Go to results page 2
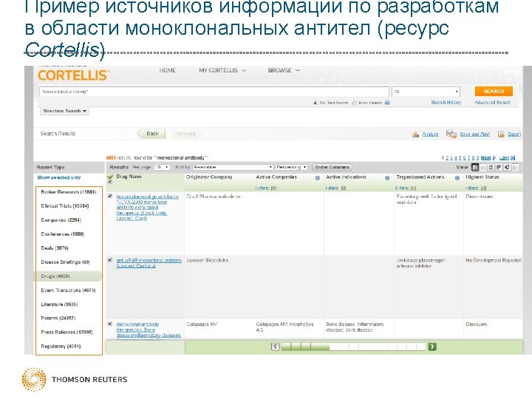Image resolution: width=532 pixels, height=399 pixels. 447,158
